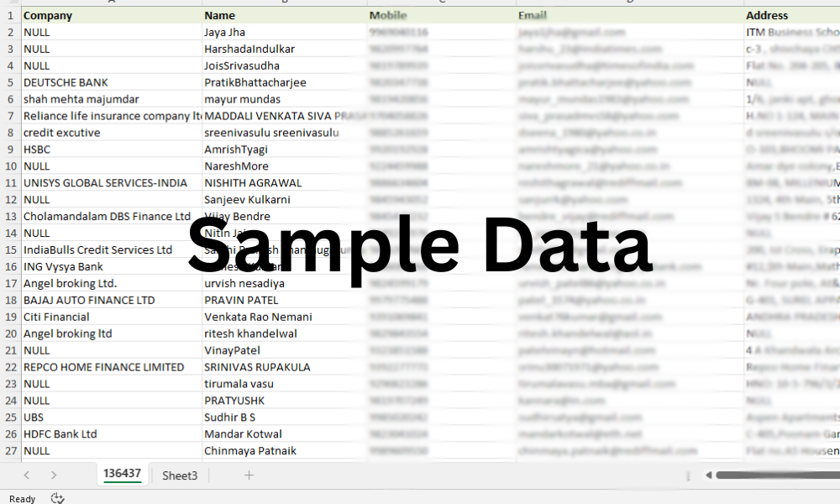Click cell IndiaBulls Credit Services Ltd

(112, 250)
